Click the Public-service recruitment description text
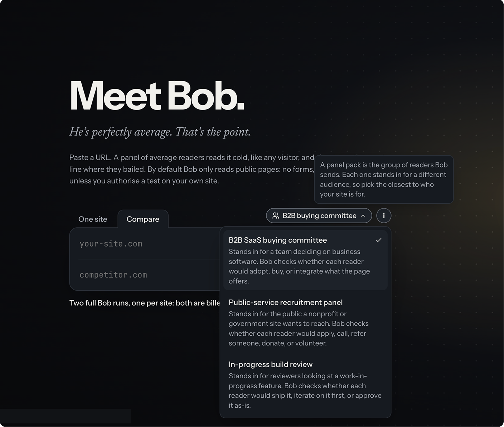 299,329
